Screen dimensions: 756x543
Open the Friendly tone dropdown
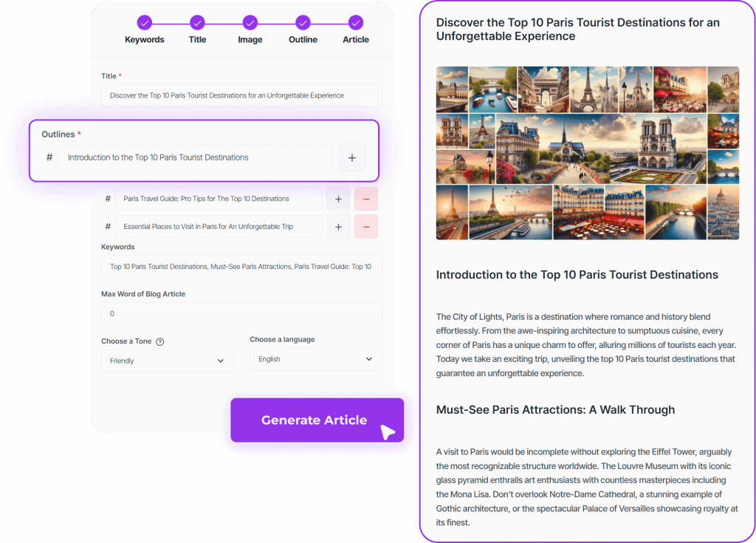168,361
